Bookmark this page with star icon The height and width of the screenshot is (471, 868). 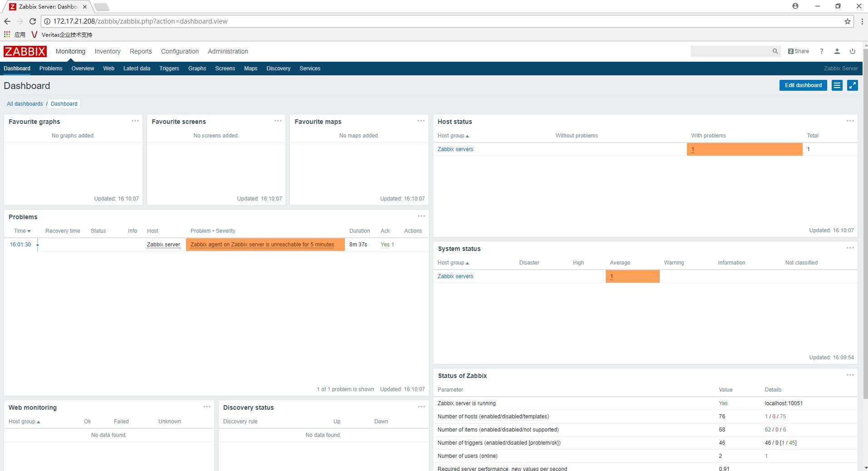[x=847, y=21]
